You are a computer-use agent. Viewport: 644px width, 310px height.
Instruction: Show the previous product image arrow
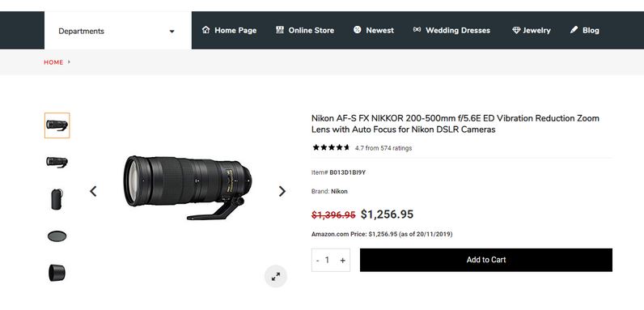click(x=93, y=191)
